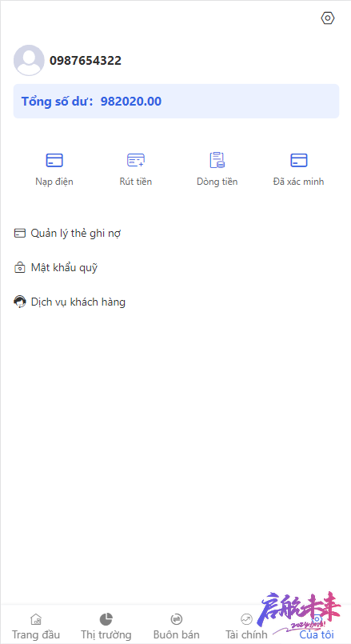Switch to the Thị trường tab

coord(106,626)
